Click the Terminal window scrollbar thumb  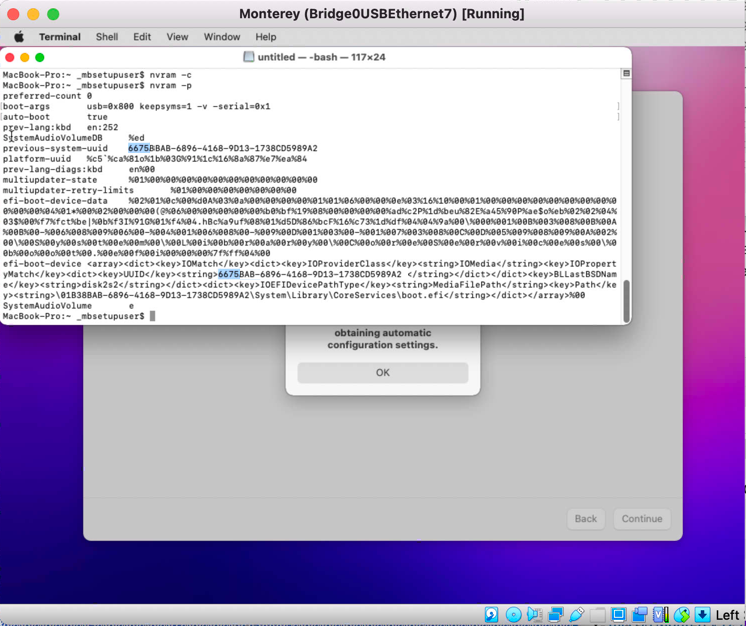627,302
